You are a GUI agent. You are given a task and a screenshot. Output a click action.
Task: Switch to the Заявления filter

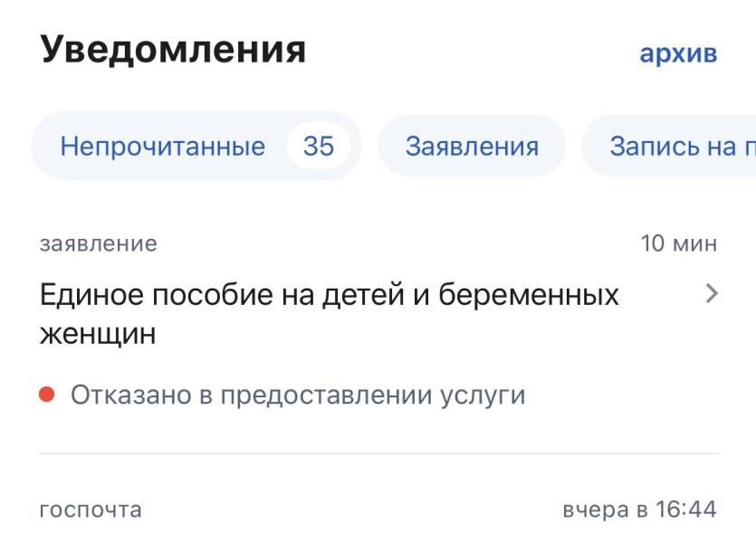click(472, 147)
